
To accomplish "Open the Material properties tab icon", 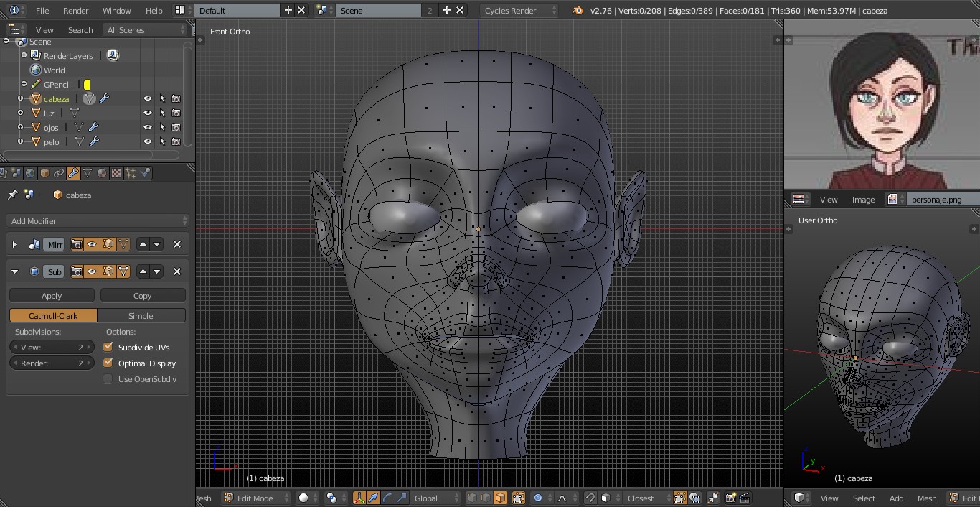I will pyautogui.click(x=102, y=173).
